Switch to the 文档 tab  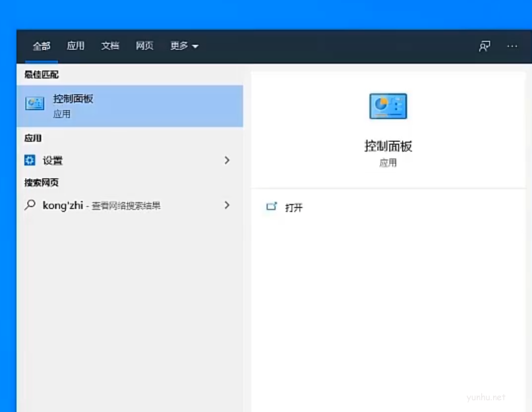(x=110, y=46)
